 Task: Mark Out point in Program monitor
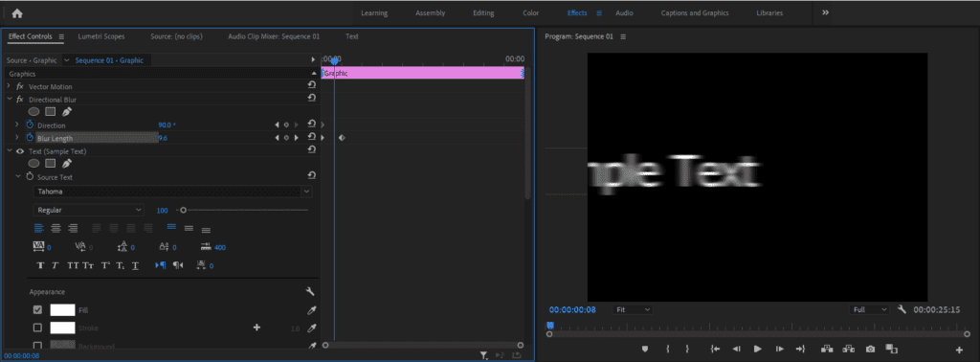687,349
